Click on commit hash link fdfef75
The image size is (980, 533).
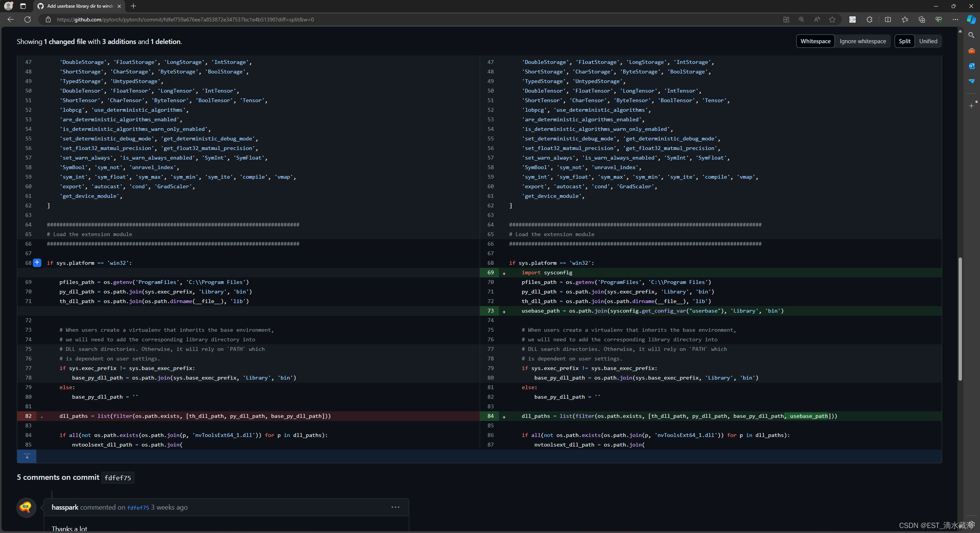point(137,507)
